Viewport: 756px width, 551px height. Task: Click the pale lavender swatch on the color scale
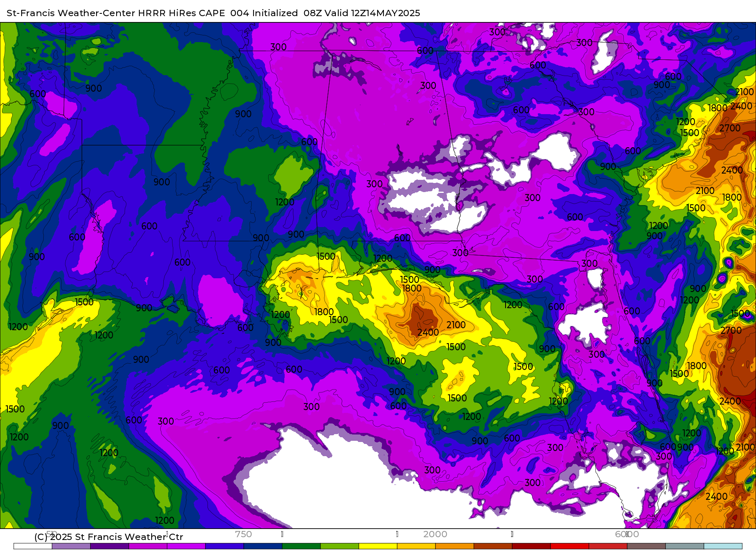(71, 546)
